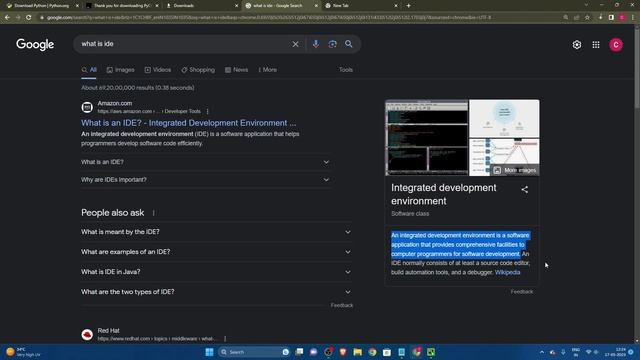Screen dimensions: 640x360
Task: Switch to Download Python browser tab
Action: tap(41, 6)
